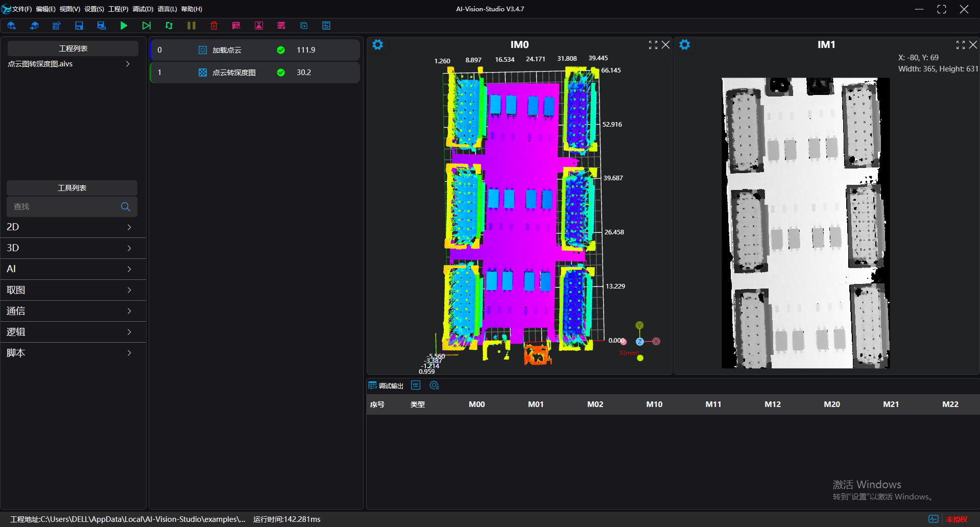
Task: Select the 加载点云 step row
Action: click(x=255, y=50)
